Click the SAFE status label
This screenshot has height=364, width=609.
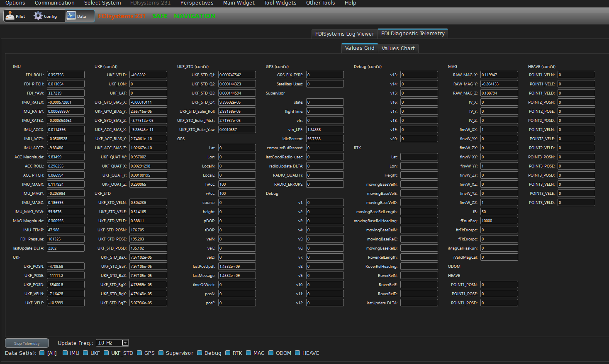[x=160, y=16]
